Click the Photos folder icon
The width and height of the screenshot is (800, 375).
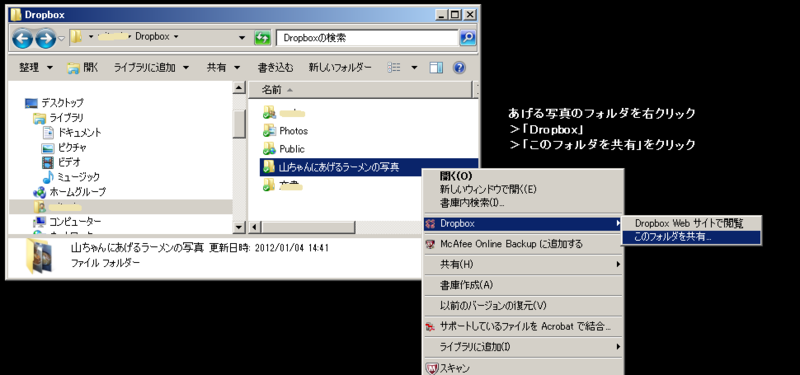tap(269, 131)
